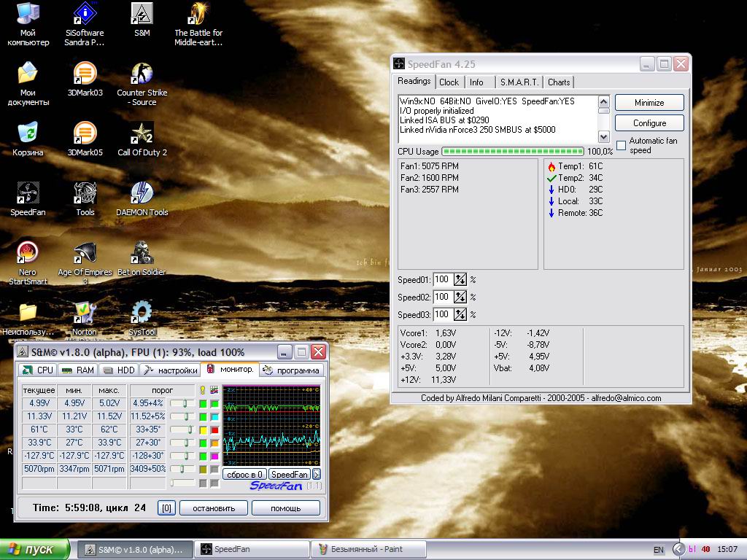747x560 pixels.
Task: Click the blue arrow icon beside HD0
Action: pos(551,190)
